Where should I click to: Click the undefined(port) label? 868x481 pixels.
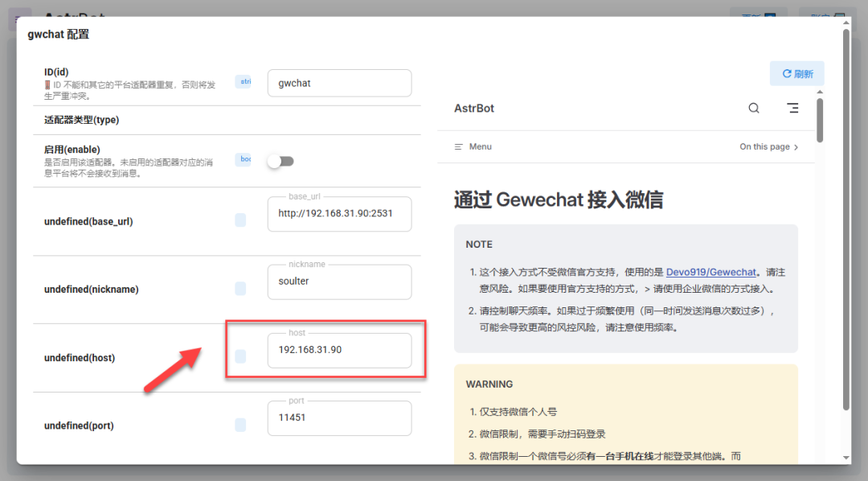click(x=79, y=425)
